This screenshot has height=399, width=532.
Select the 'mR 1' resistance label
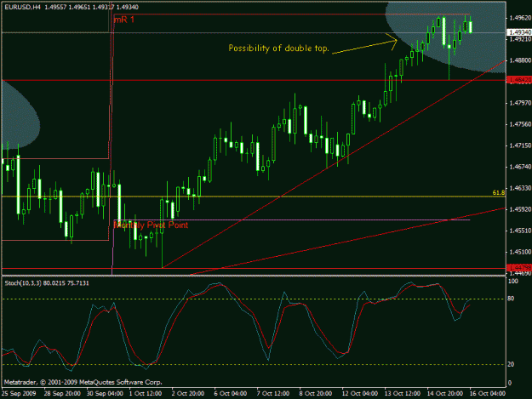click(x=123, y=20)
